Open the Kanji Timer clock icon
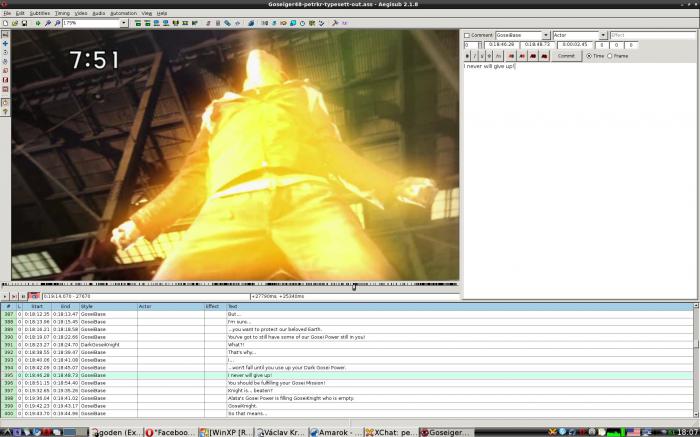Screen dimensions: 700x437 click(x=312, y=23)
